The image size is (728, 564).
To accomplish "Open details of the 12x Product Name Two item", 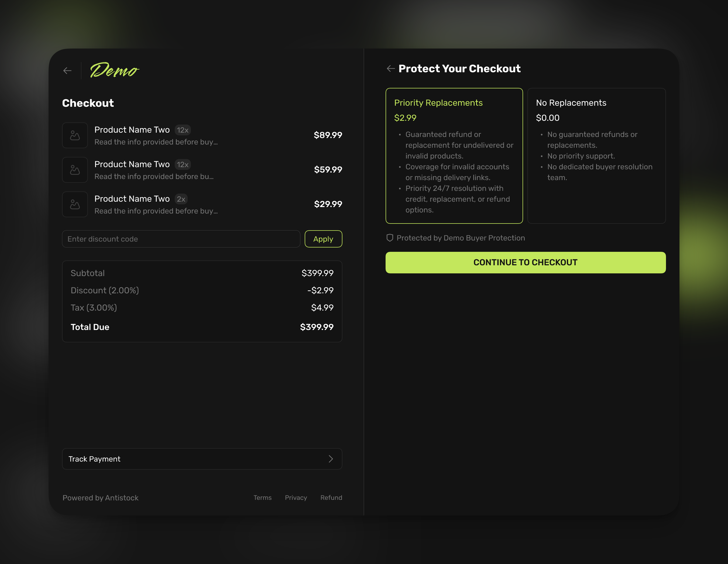I will click(x=156, y=135).
